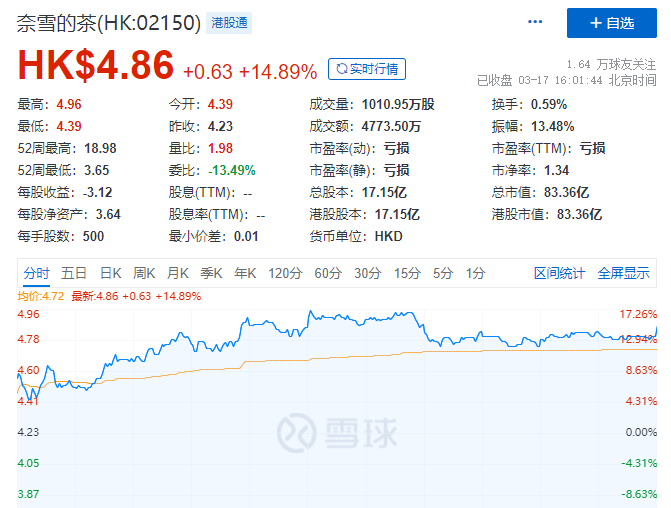Click the stock title 奈雪的茶(HK:02150)

click(109, 23)
